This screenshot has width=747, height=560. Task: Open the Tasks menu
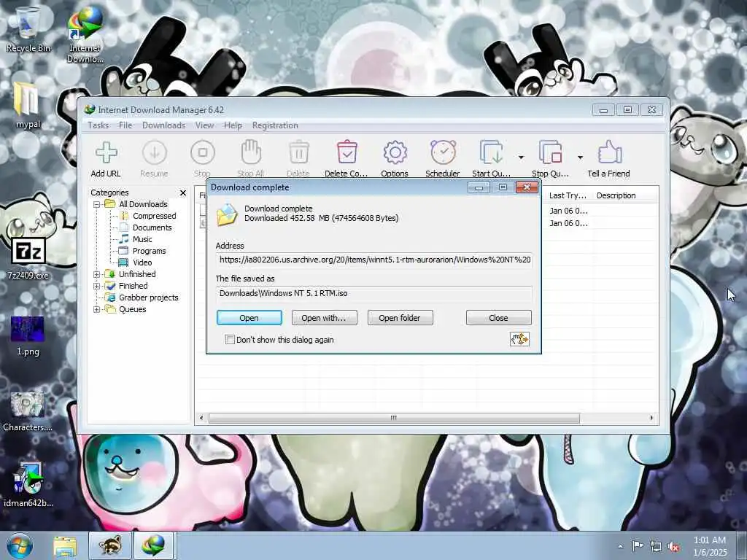tap(98, 125)
